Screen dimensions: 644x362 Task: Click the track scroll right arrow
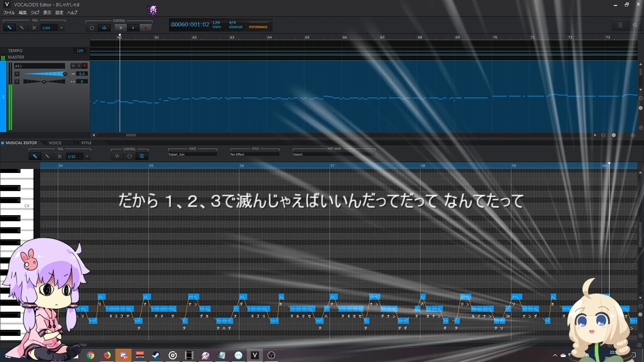[x=595, y=135]
